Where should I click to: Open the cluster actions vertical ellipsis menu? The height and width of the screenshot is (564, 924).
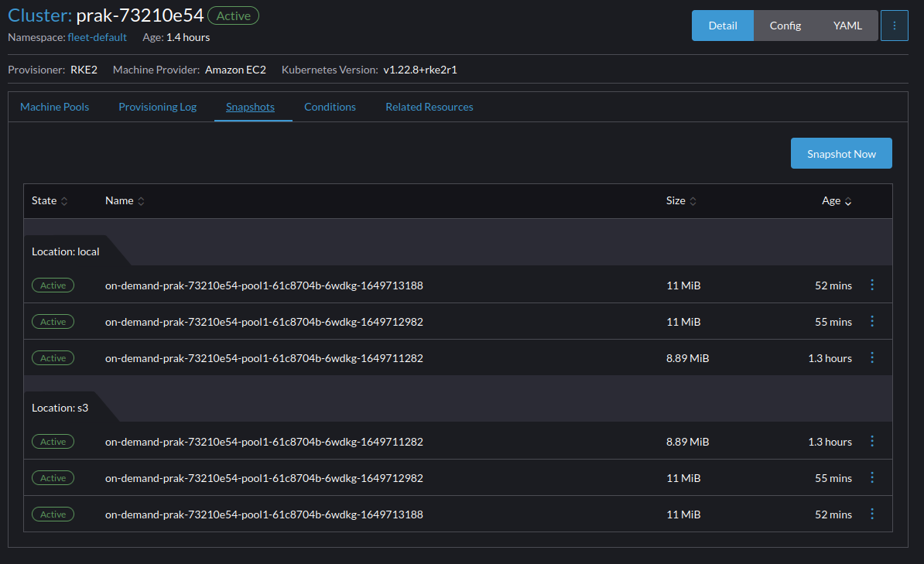895,25
